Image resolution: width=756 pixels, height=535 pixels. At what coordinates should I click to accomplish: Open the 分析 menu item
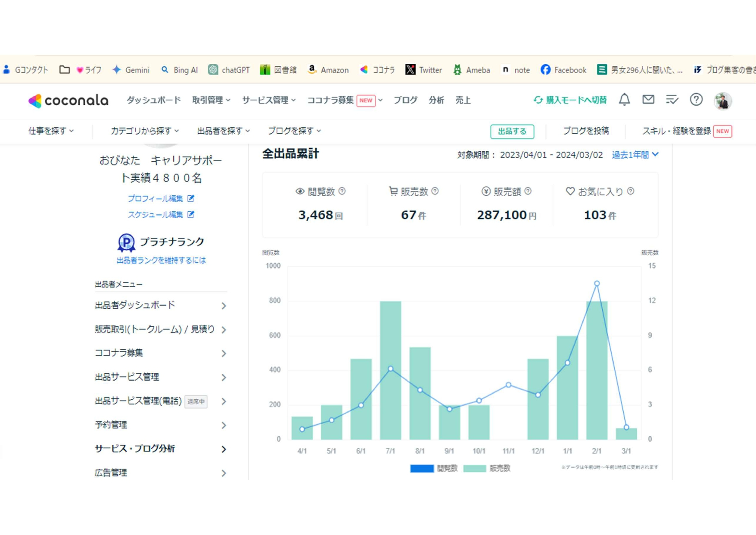[436, 100]
